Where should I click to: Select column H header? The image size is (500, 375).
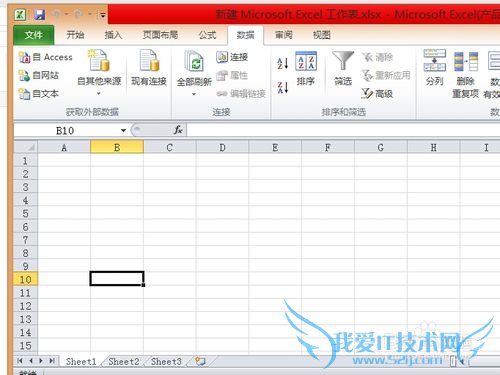pos(433,147)
